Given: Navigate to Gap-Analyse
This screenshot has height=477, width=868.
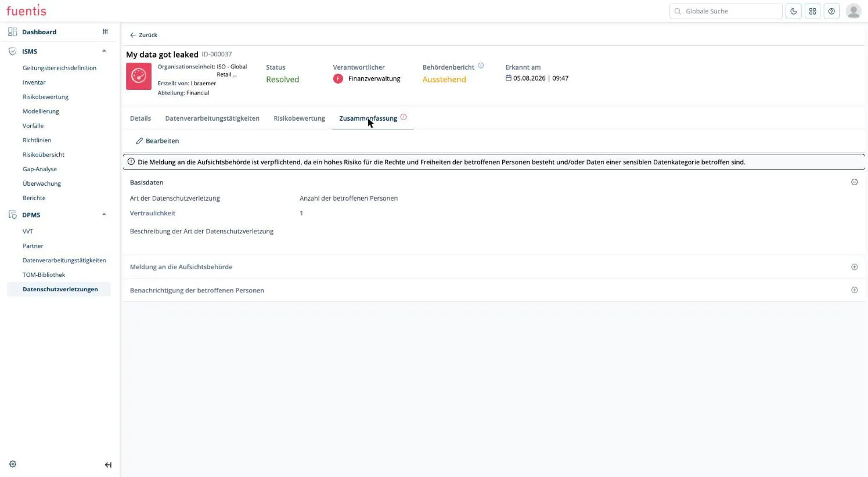Looking at the screenshot, I should tap(39, 169).
